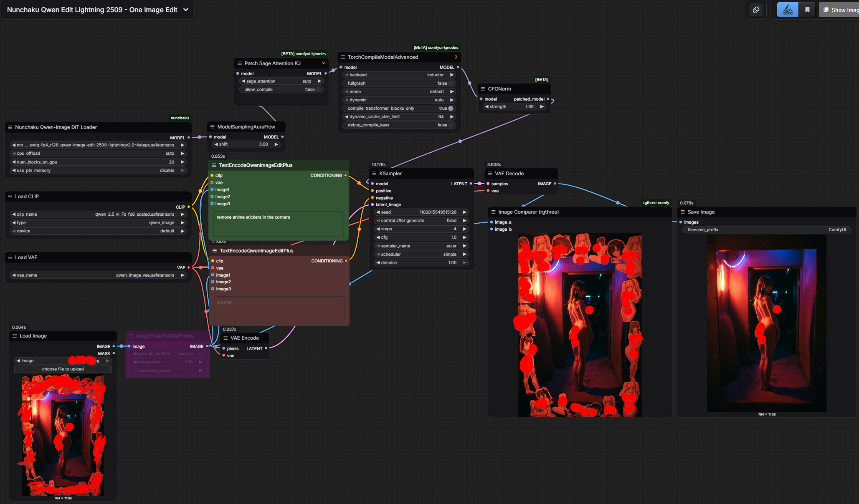Click the help question mark on TorchCompileModelAdvanced
This screenshot has width=859, height=504.
point(456,57)
